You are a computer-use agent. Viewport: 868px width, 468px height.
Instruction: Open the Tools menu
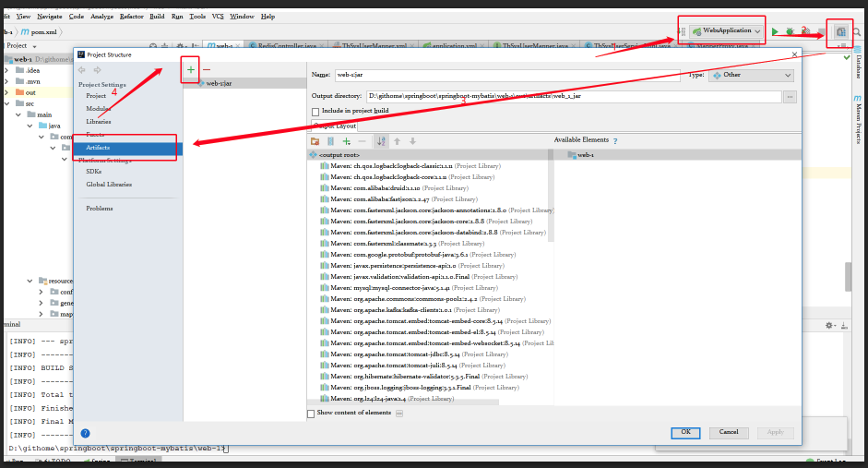197,17
